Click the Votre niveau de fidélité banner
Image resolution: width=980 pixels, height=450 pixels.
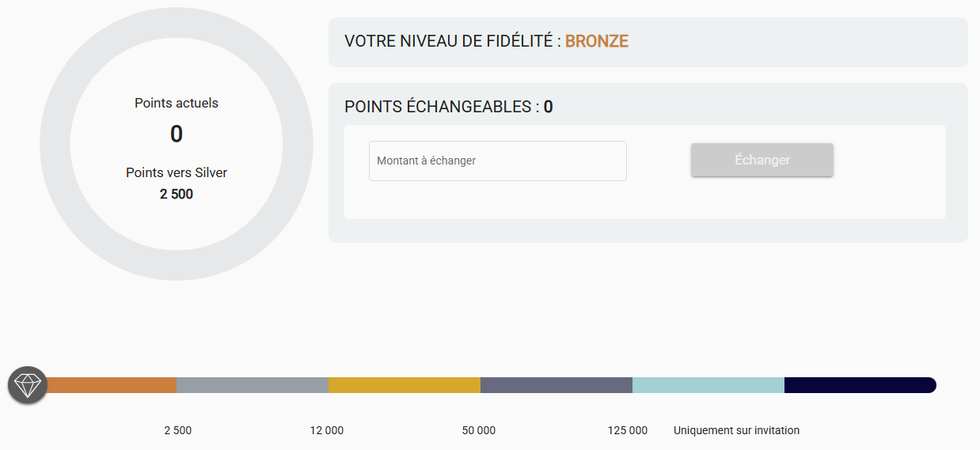pos(648,42)
